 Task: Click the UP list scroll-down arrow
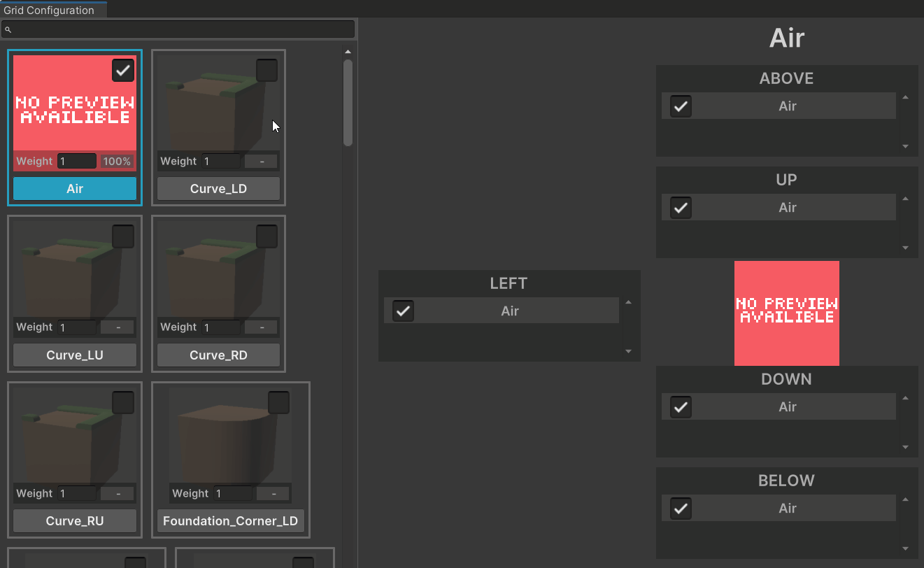906,248
